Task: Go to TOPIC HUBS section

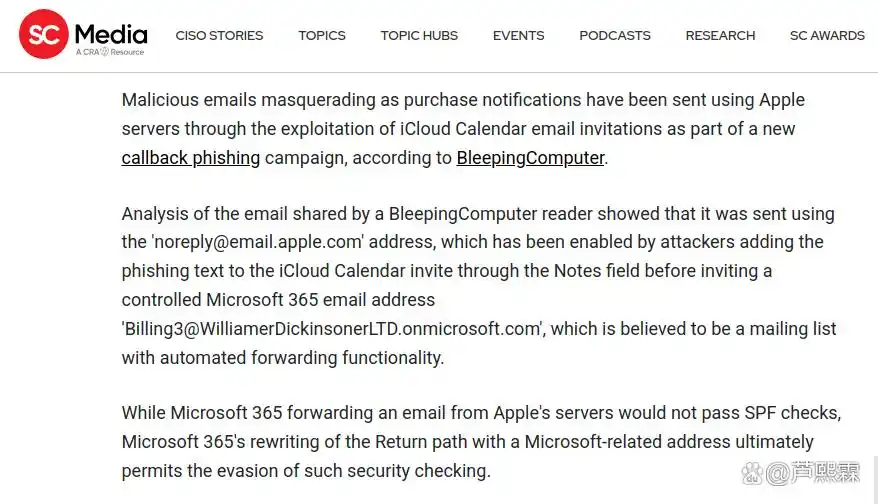Action: (419, 36)
